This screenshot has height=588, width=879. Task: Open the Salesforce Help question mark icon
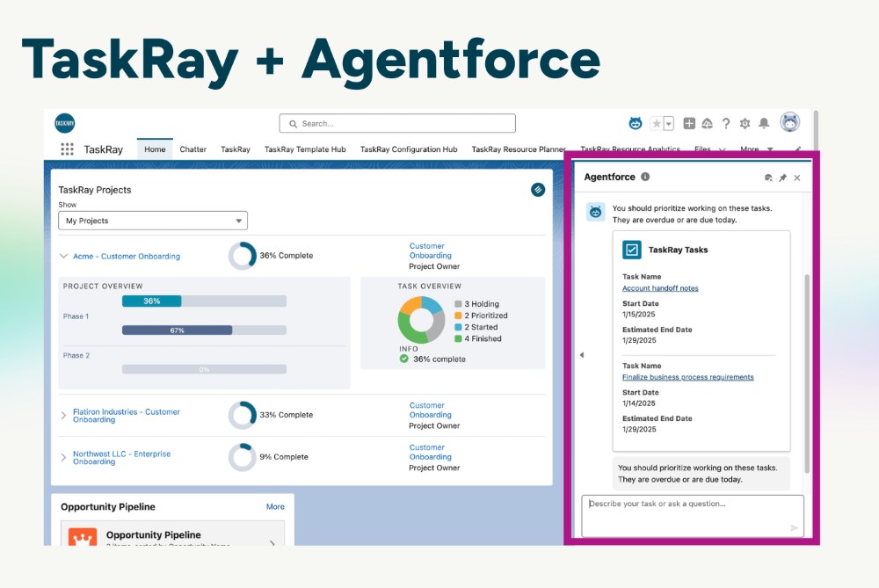tap(726, 124)
